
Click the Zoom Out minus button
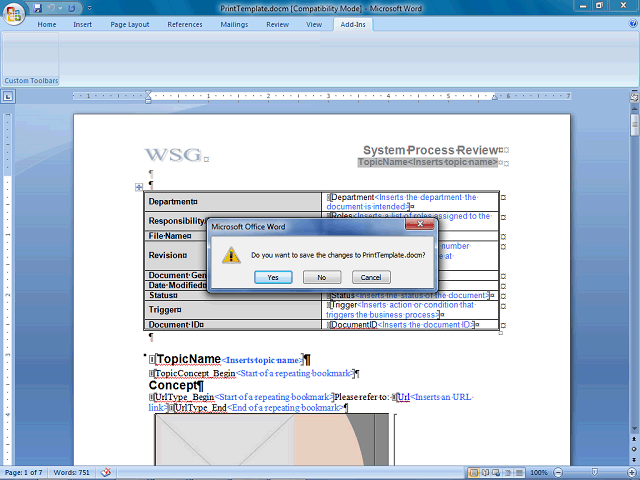(x=558, y=473)
